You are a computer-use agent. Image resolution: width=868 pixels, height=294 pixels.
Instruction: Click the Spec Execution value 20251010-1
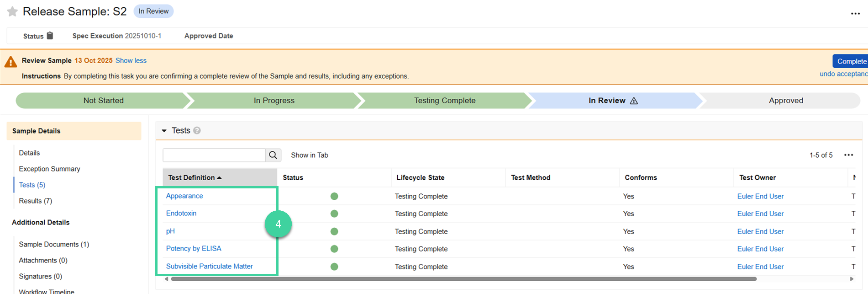[x=143, y=36]
